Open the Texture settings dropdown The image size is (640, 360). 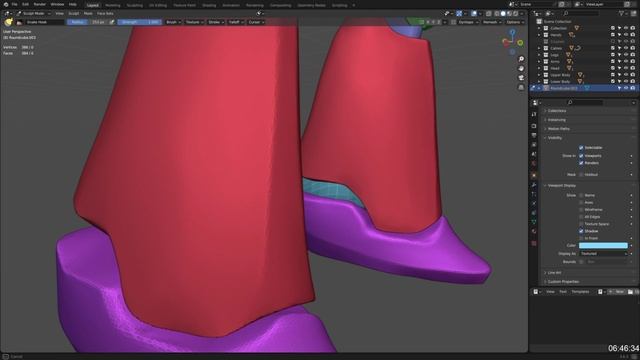pyautogui.click(x=194, y=22)
